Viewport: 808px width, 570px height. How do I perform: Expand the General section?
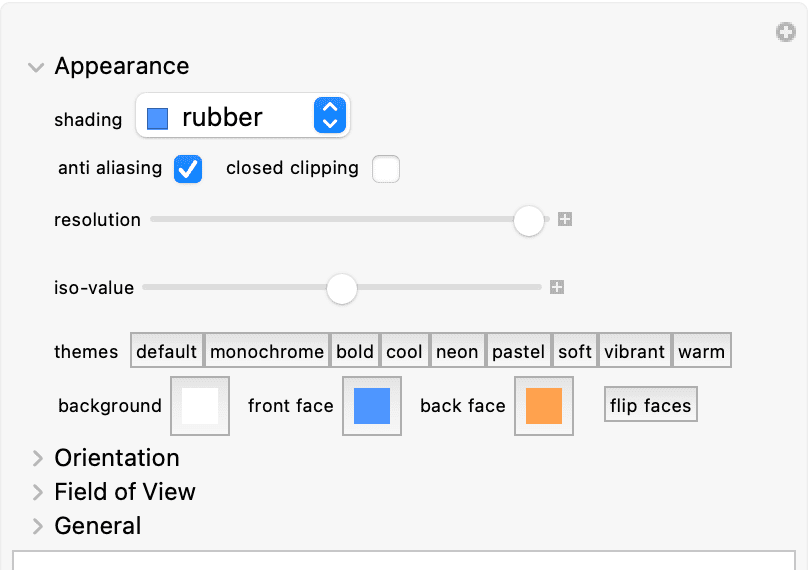pyautogui.click(x=38, y=526)
